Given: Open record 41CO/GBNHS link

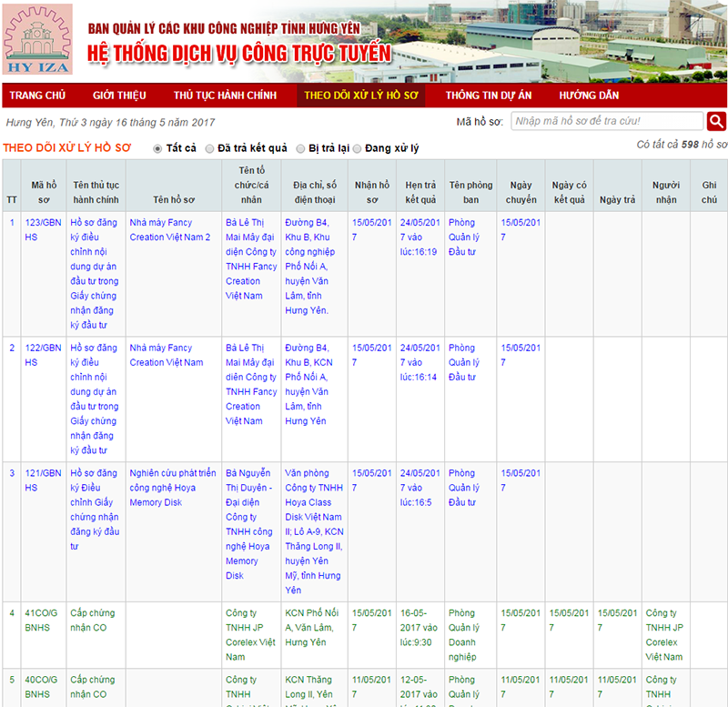Looking at the screenshot, I should 41,621.
